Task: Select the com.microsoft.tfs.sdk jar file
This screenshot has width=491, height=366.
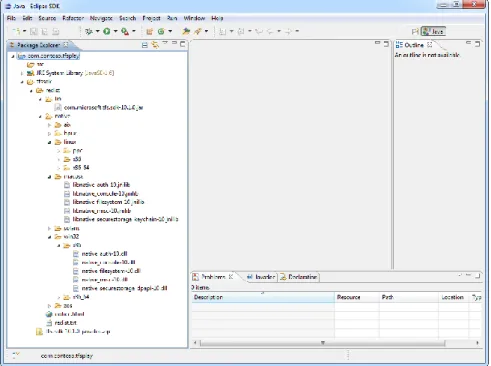Action: pyautogui.click(x=103, y=108)
